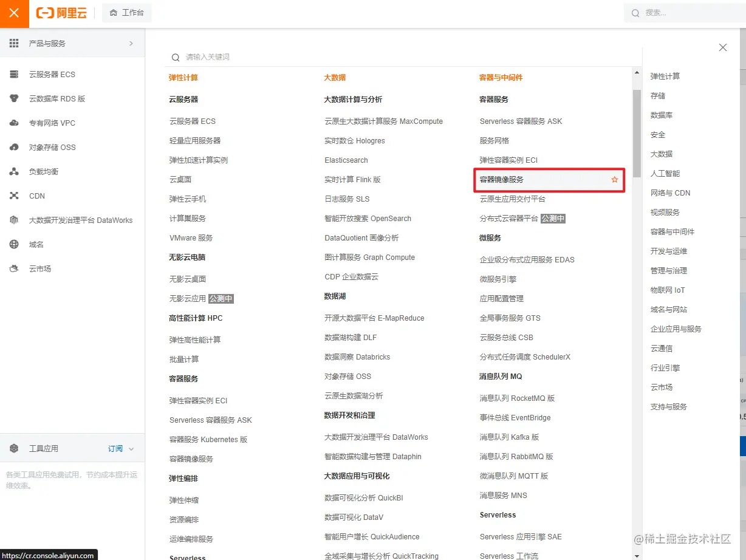Open Elasticsearch product link
This screenshot has height=560, width=746.
click(x=346, y=160)
